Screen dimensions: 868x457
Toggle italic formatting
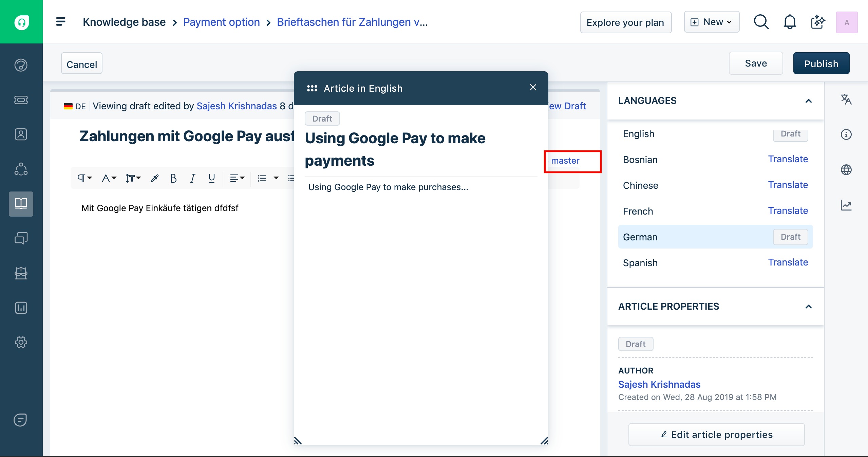[x=192, y=178]
